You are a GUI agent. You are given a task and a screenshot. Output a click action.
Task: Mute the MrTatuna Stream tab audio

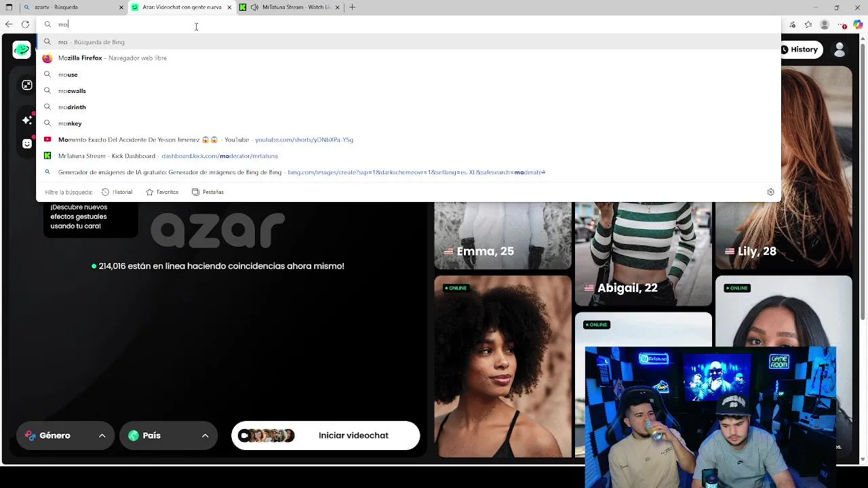click(254, 7)
